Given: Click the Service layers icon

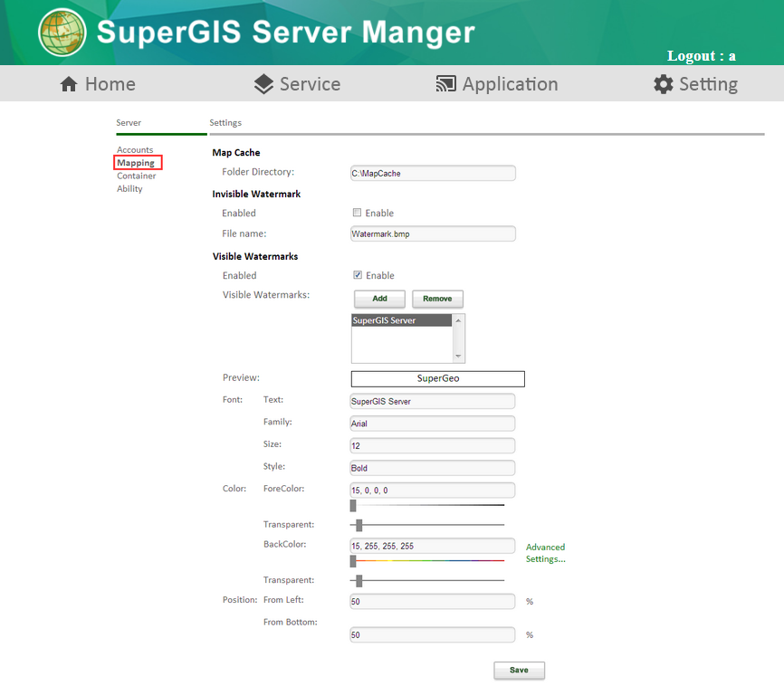Looking at the screenshot, I should click(263, 84).
